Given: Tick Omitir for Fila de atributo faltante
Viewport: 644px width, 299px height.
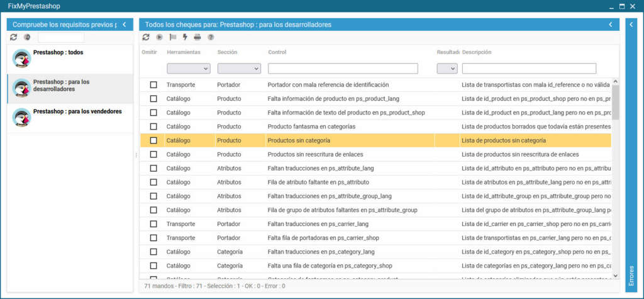Looking at the screenshot, I should point(153,182).
